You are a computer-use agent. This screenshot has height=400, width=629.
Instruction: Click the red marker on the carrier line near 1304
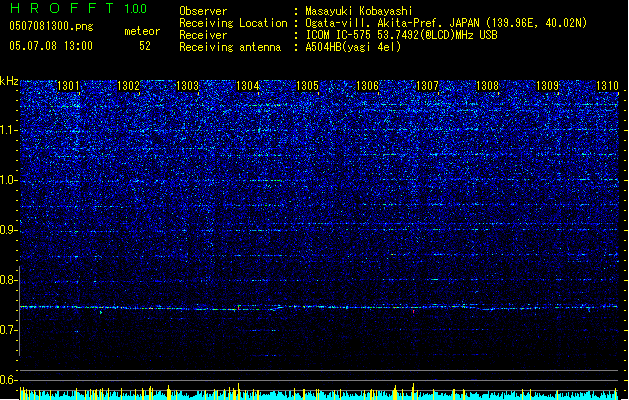tap(239, 307)
